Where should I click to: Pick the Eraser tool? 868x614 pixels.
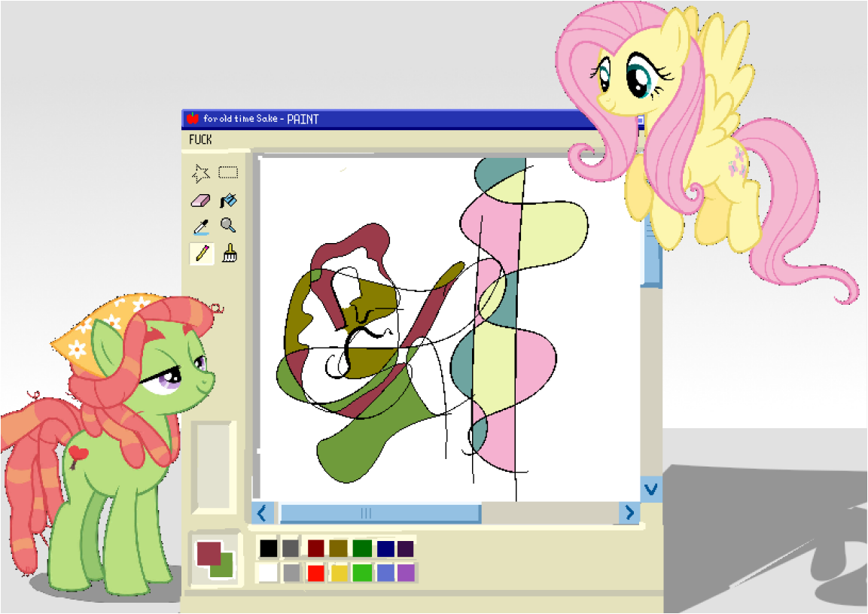(200, 199)
